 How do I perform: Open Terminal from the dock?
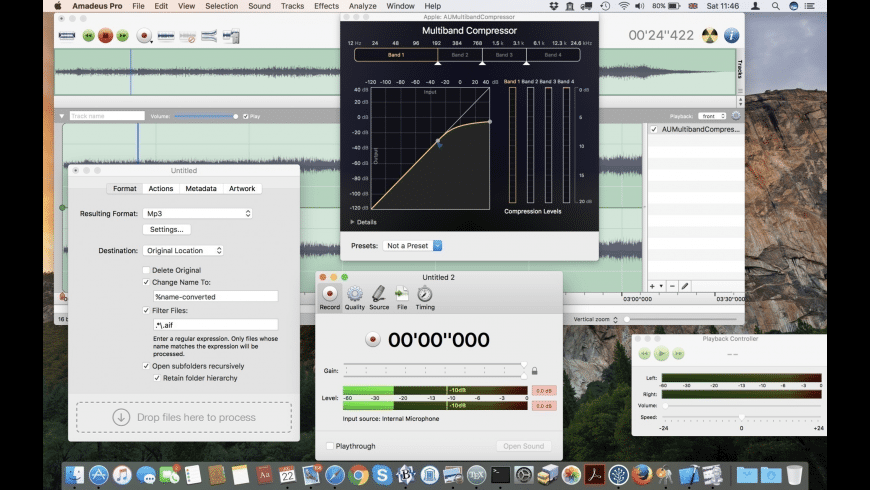coord(500,475)
